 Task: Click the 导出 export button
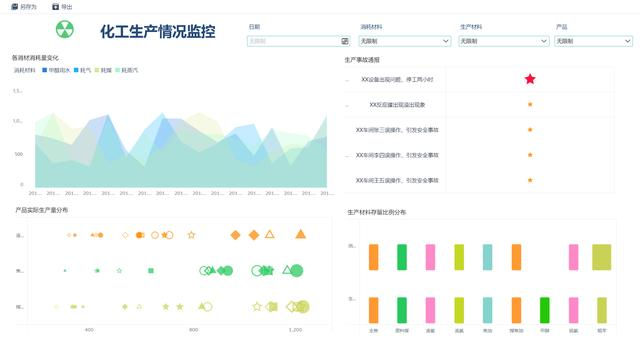click(62, 7)
